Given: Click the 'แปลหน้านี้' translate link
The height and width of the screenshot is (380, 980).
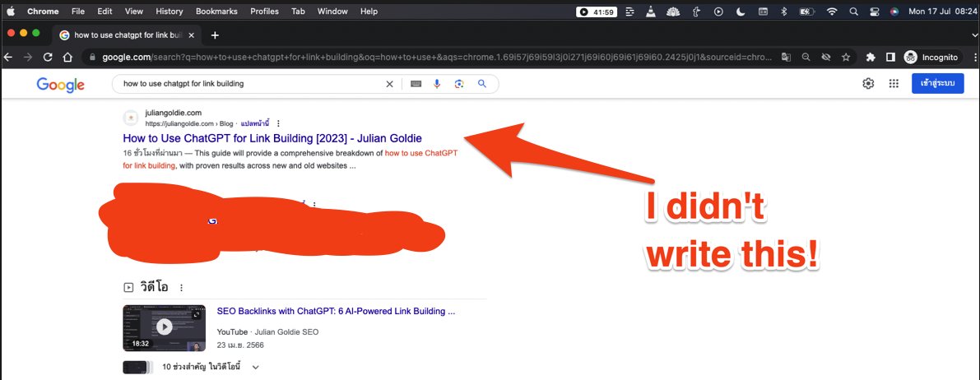Looking at the screenshot, I should 254,123.
